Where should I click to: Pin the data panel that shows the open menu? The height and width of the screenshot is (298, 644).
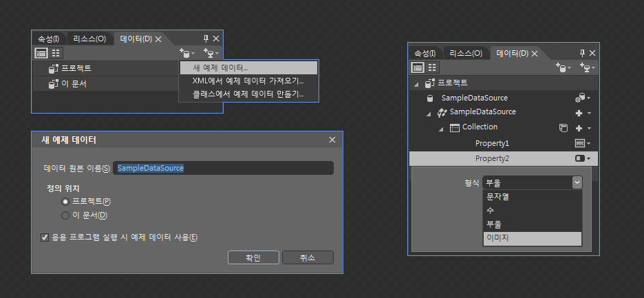[x=206, y=39]
